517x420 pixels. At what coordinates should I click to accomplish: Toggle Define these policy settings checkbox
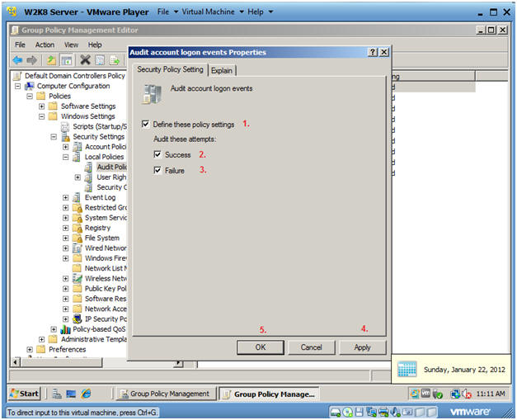[x=145, y=124]
